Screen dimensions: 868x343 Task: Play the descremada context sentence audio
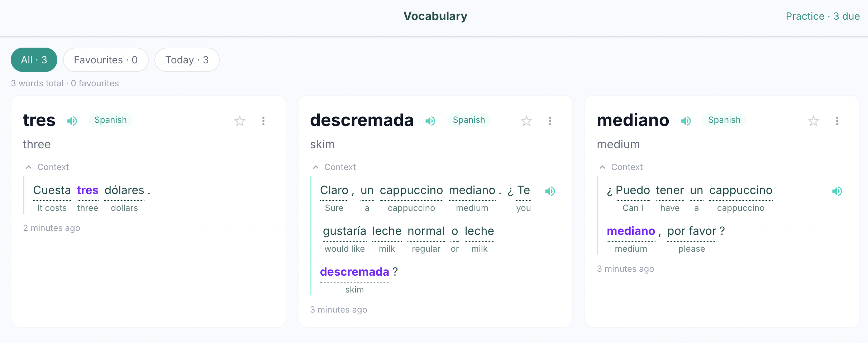pos(550,191)
